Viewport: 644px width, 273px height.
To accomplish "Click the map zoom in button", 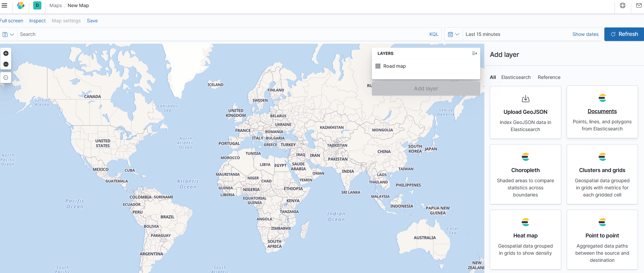I will click(6, 54).
